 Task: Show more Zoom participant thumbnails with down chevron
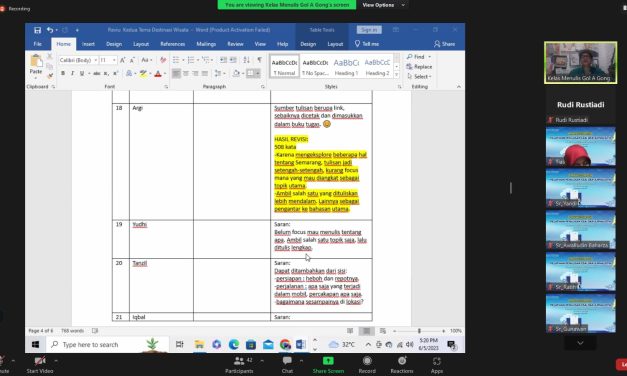[580, 343]
